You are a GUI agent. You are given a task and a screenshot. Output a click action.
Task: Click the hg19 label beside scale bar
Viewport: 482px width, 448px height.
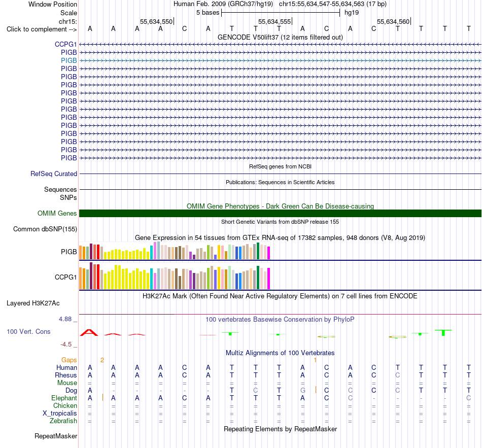(x=352, y=13)
